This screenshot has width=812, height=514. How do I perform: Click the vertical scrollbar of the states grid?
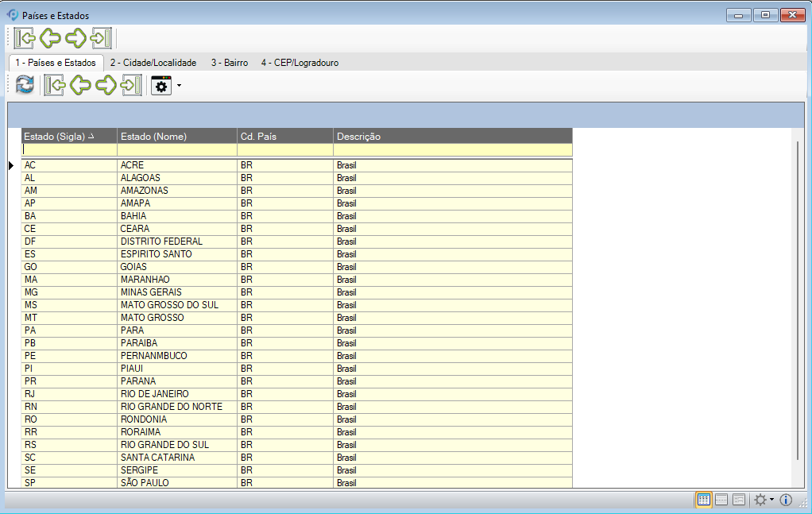point(798,302)
